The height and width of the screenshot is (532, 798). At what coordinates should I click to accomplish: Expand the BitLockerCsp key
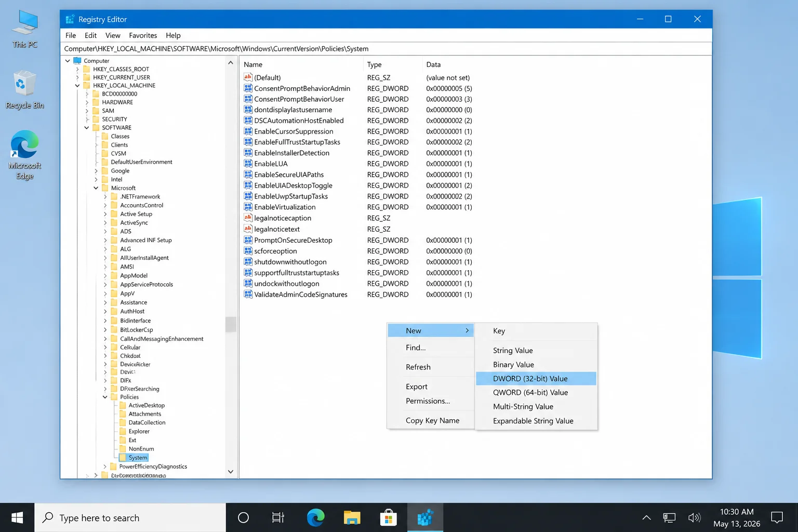105,330
